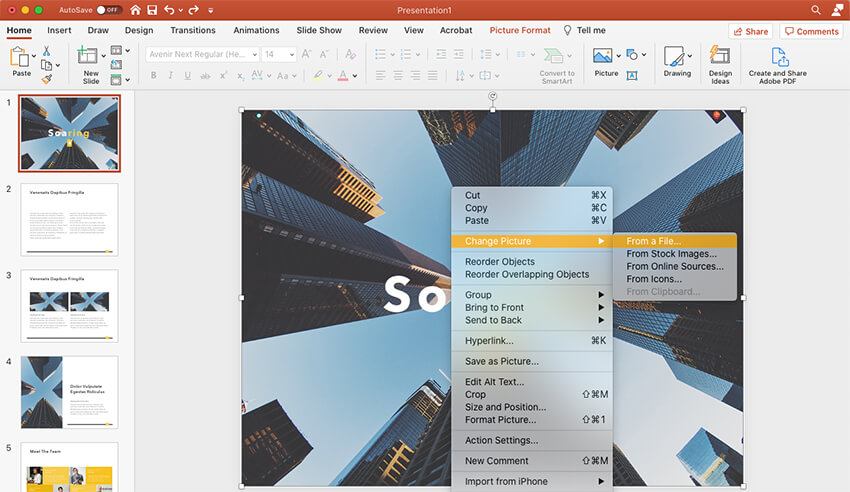Click the Share button
The width and height of the screenshot is (850, 492).
pos(751,31)
